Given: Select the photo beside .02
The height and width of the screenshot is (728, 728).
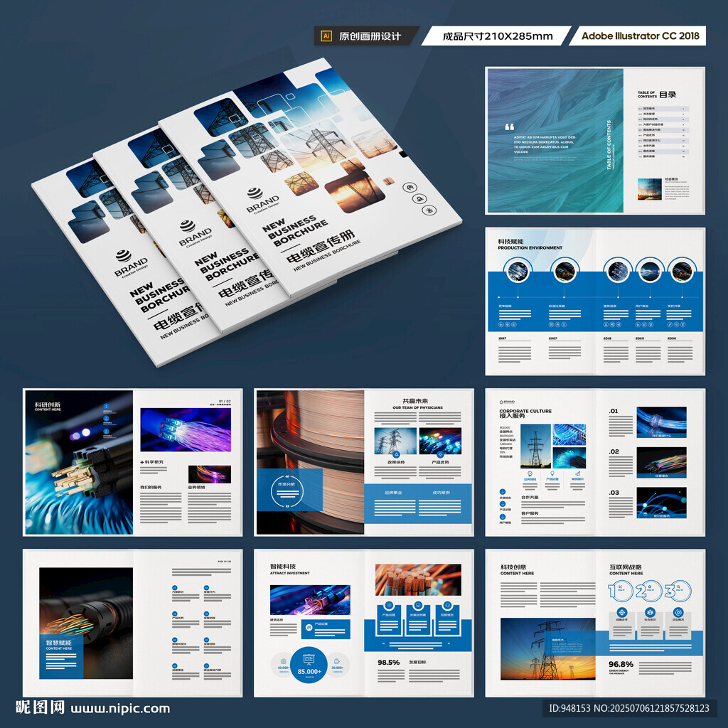Looking at the screenshot, I should pos(661,463).
